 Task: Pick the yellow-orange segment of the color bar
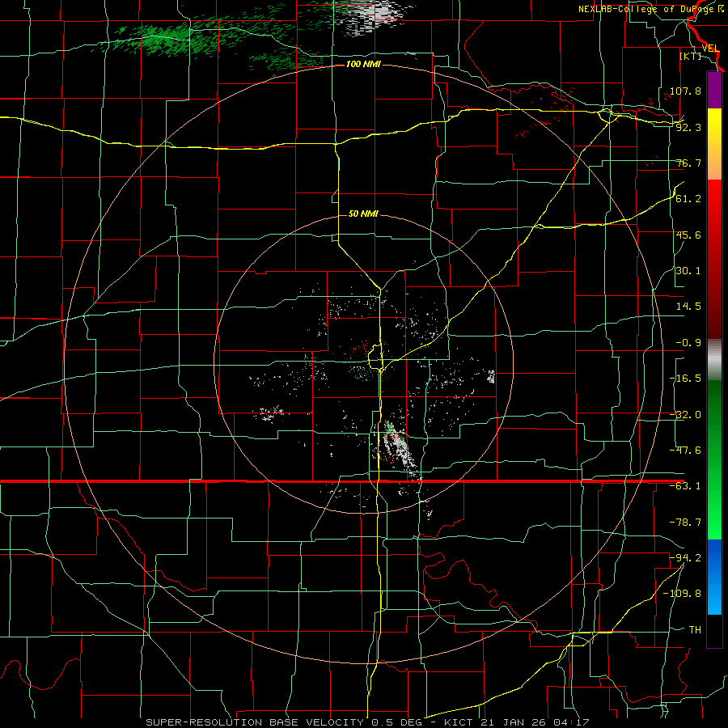click(x=714, y=144)
